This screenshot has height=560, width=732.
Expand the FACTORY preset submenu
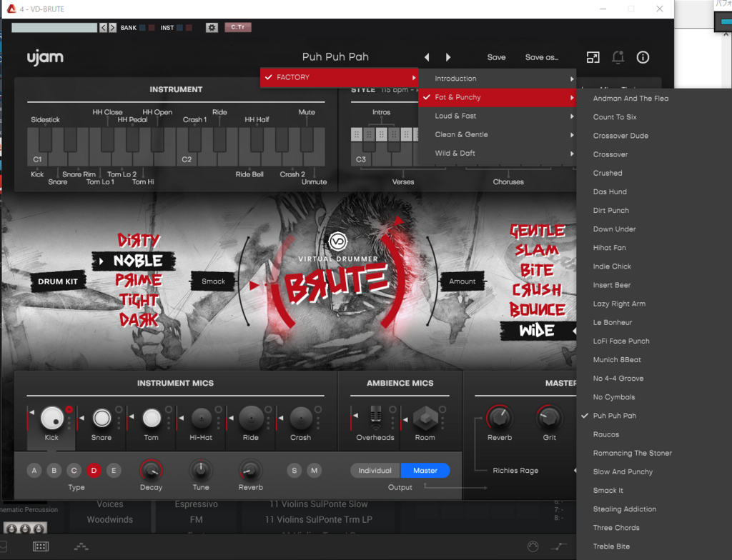click(340, 77)
